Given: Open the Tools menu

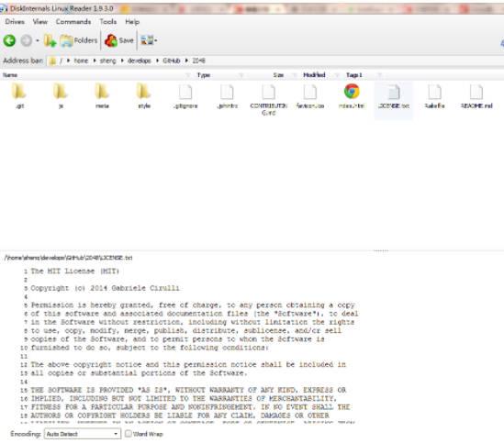Looking at the screenshot, I should point(108,22).
